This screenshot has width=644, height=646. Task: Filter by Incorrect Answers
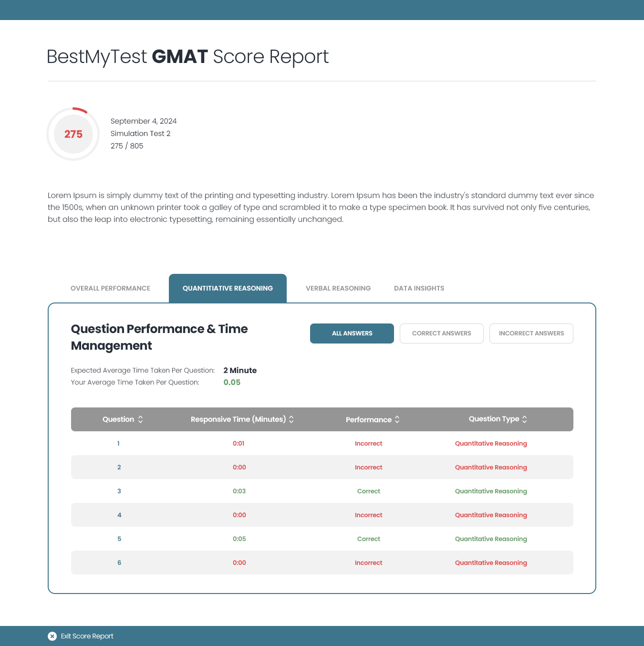coord(531,333)
